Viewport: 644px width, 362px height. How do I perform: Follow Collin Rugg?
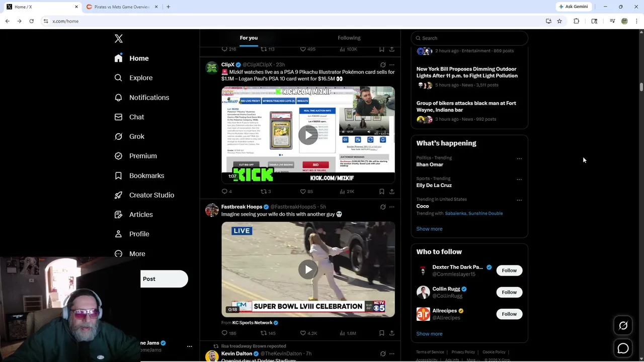pos(509,292)
